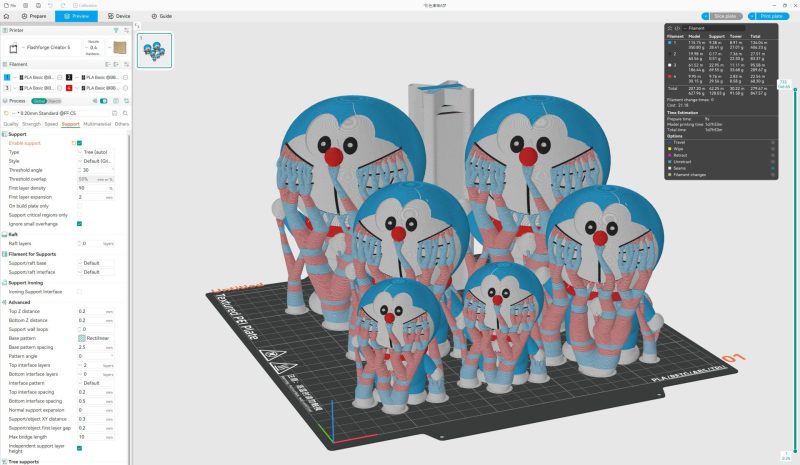800x465 pixels.
Task: Click the first icon in the Filament header
Action: pos(108,64)
